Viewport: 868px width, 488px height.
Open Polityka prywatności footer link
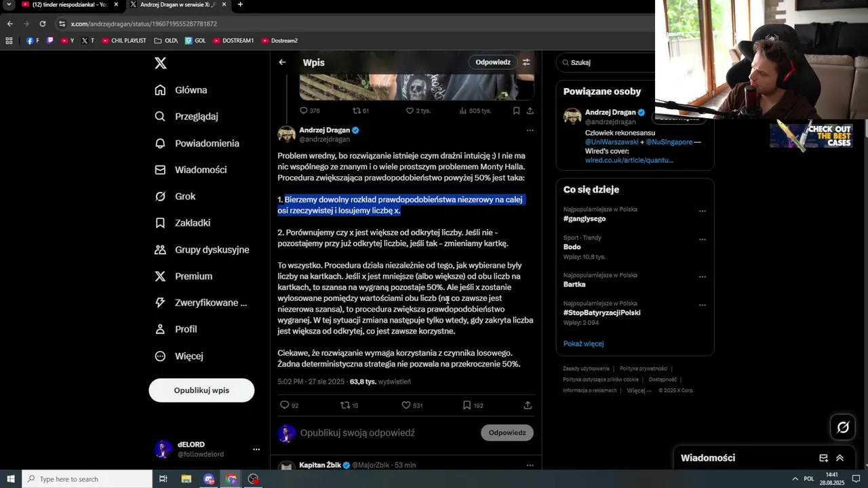coord(644,369)
